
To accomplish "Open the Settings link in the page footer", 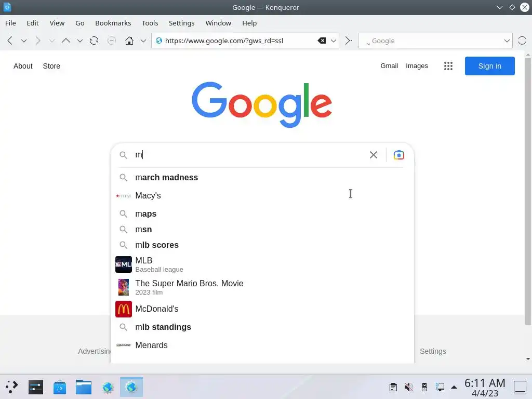I will (x=433, y=351).
